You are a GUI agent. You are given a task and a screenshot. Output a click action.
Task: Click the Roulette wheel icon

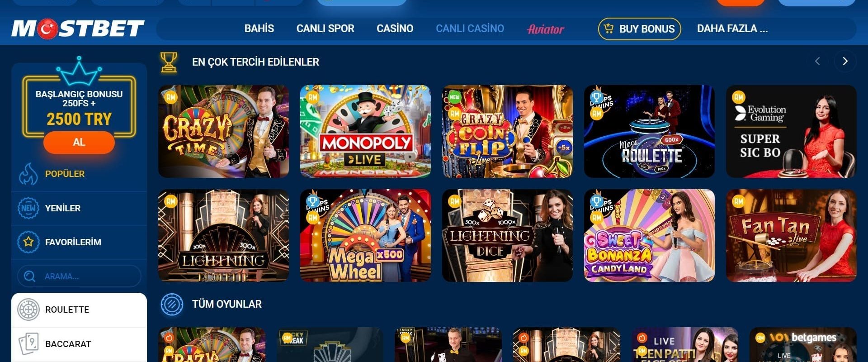click(x=28, y=310)
